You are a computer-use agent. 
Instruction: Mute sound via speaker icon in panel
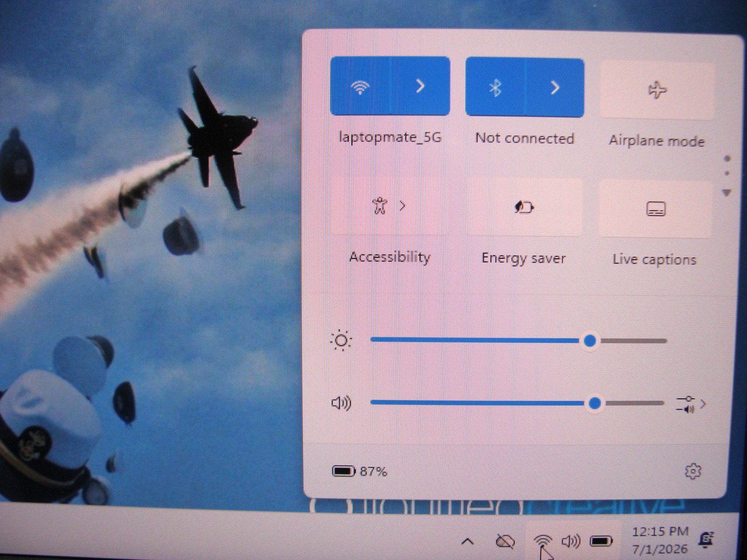tap(341, 403)
